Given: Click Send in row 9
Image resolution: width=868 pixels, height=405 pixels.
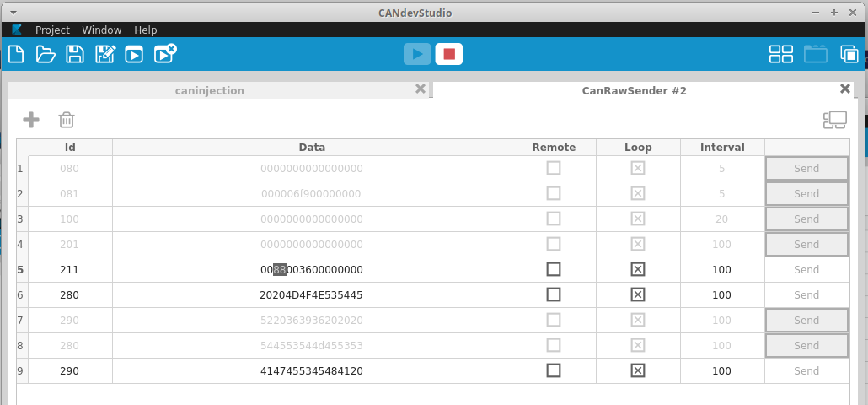Looking at the screenshot, I should pos(806,371).
